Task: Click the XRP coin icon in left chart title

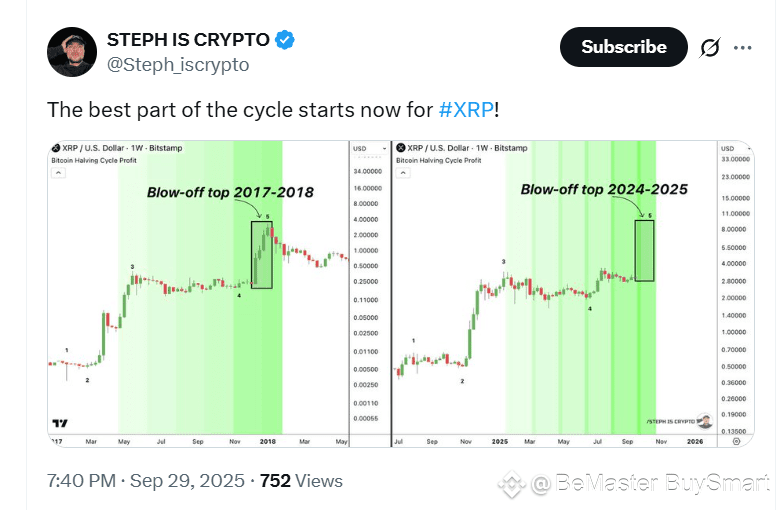Action: [56, 148]
